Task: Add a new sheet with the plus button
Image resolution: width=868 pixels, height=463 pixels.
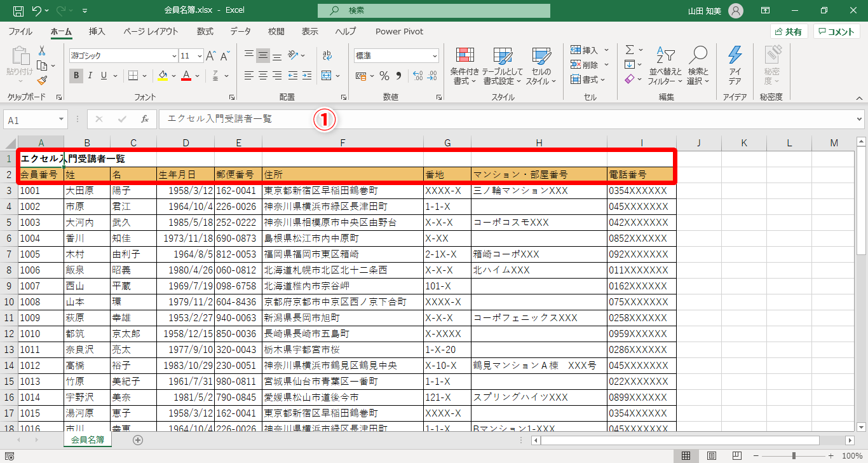Action: [x=138, y=439]
